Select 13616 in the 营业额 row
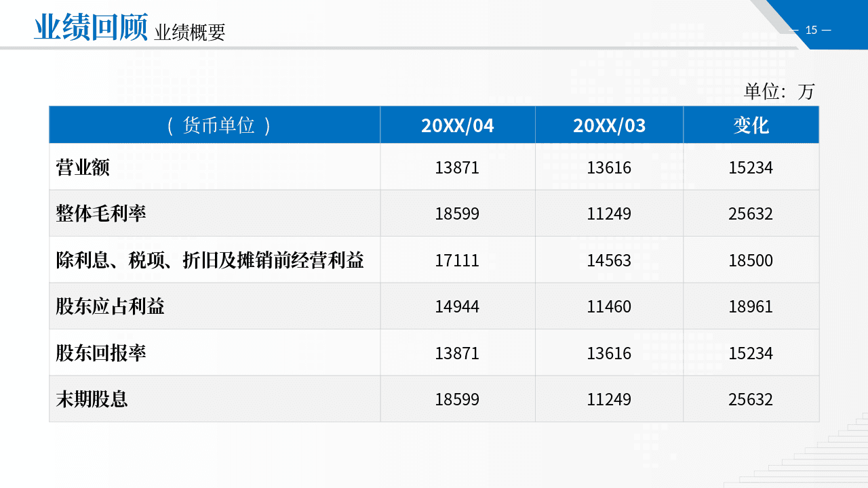 [609, 167]
